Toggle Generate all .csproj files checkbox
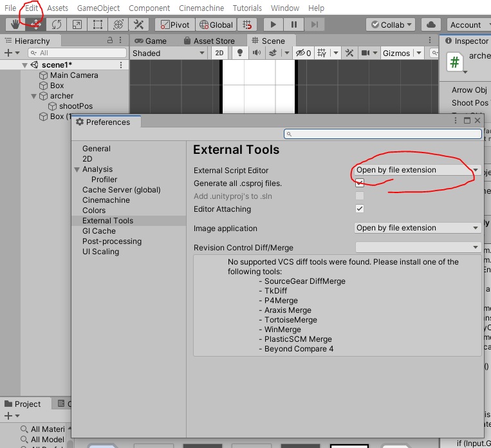The image size is (491, 448). pyautogui.click(x=360, y=183)
